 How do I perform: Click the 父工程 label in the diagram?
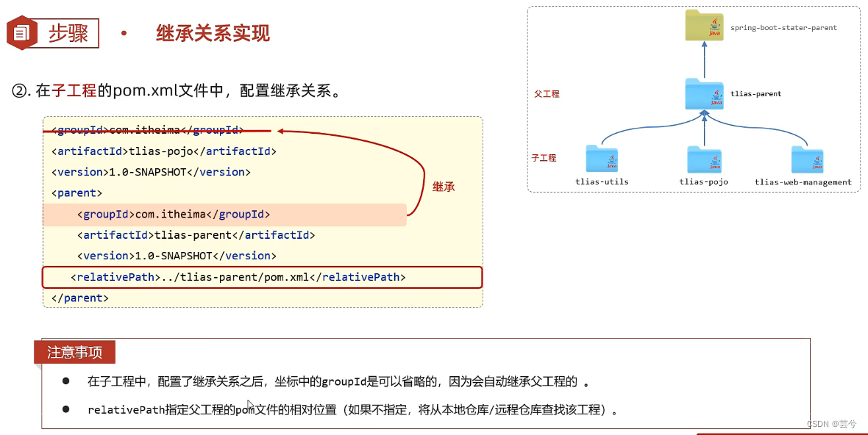(x=547, y=94)
